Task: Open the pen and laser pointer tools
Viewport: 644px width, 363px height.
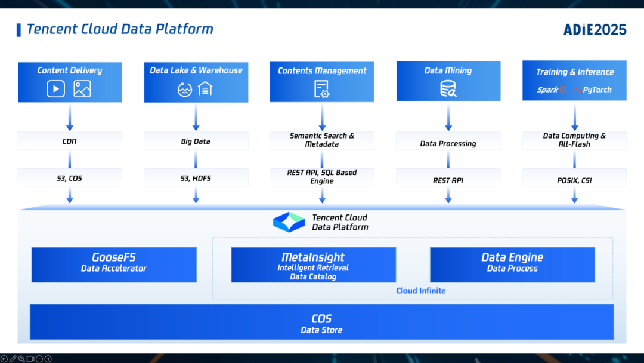Action: pos(13,359)
